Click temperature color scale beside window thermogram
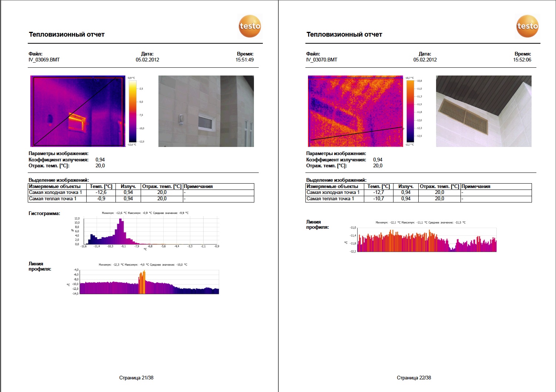This screenshot has width=556, height=392. pos(133,111)
